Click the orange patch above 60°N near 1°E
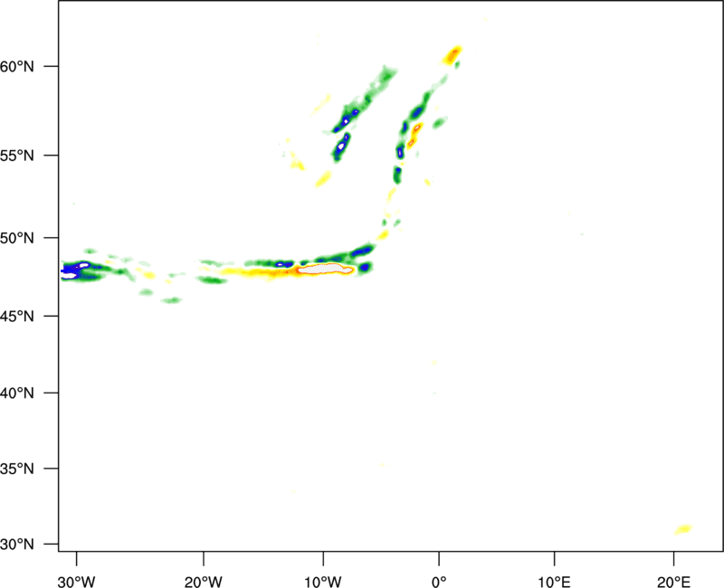 pyautogui.click(x=452, y=55)
